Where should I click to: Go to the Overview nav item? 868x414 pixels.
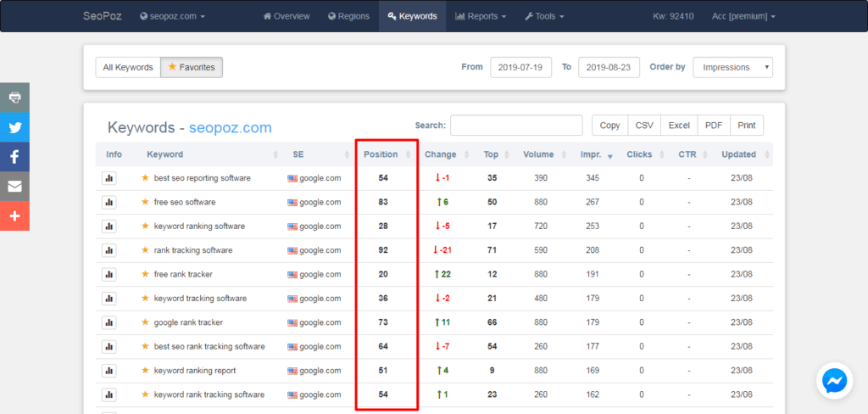pos(287,16)
